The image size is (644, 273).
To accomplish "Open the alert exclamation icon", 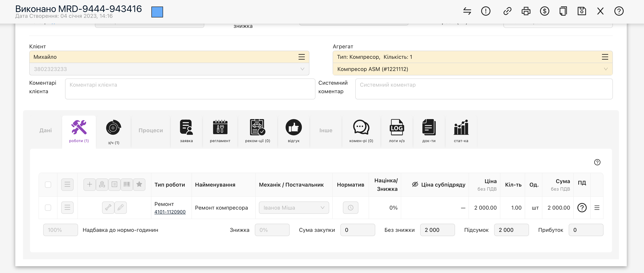I will click(485, 11).
